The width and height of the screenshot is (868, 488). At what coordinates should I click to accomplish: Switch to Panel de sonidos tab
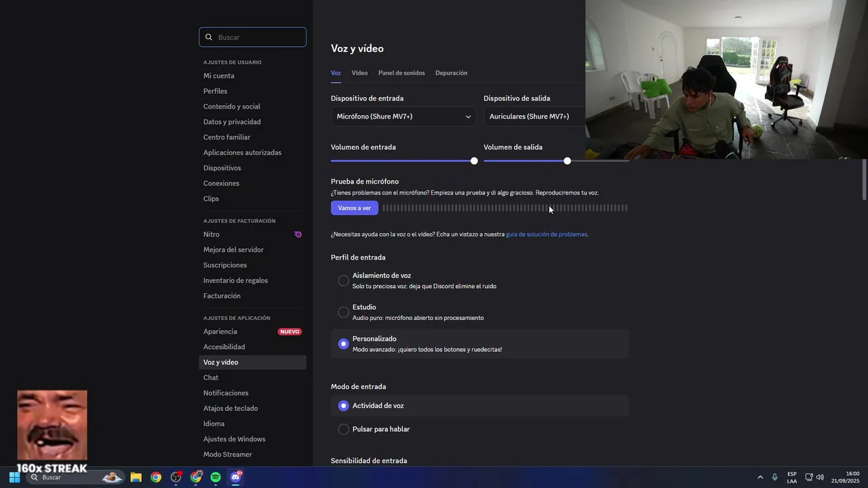tap(401, 73)
